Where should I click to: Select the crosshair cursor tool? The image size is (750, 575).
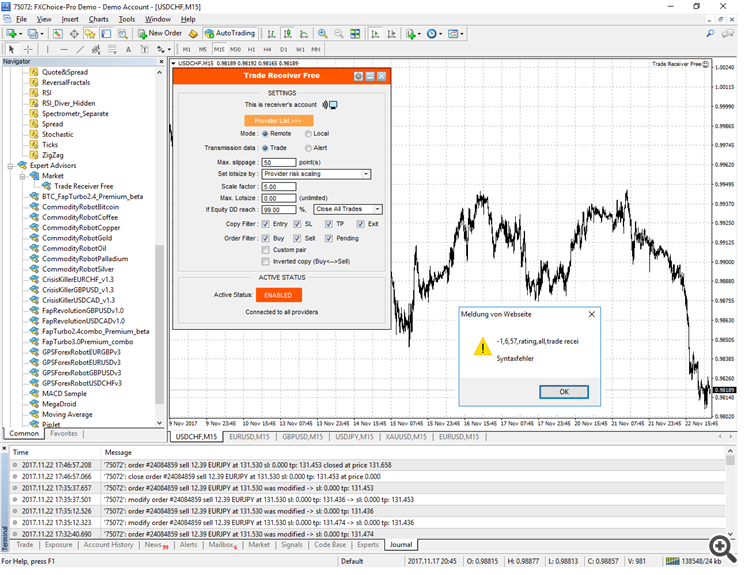coord(28,50)
